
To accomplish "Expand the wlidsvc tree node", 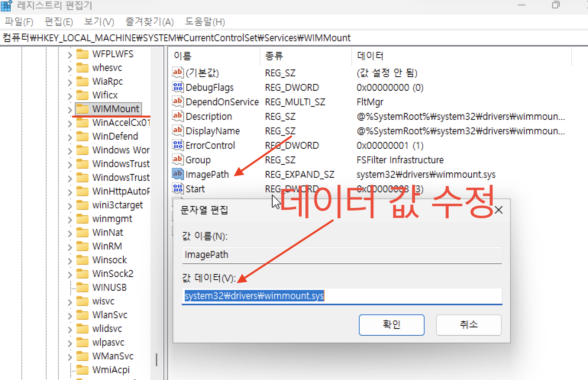I will pos(69,328).
